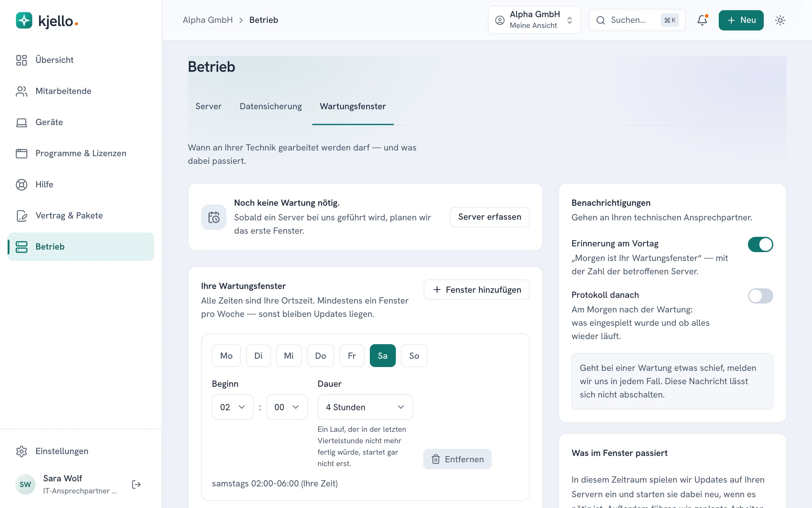Open Hilfe lifebuoy icon in sidebar
This screenshot has height=508, width=812.
coord(22,184)
